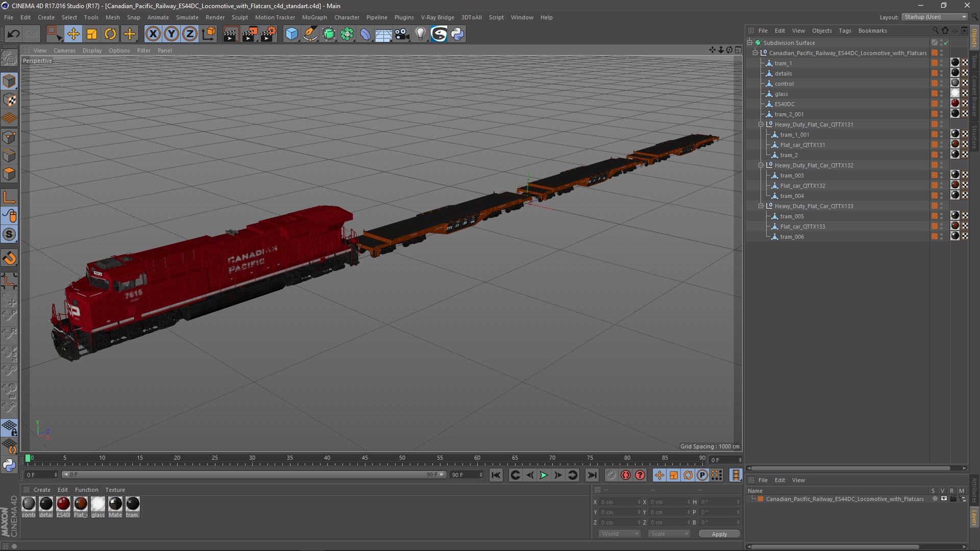
Task: Play the animation forward
Action: [x=544, y=475]
